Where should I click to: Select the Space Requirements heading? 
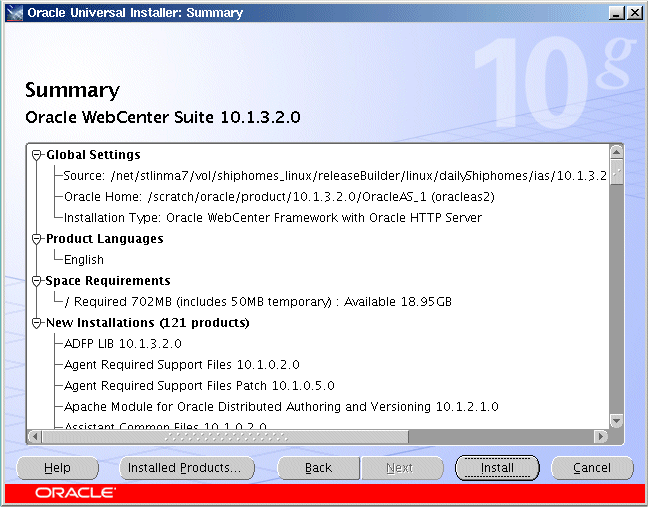(x=108, y=281)
